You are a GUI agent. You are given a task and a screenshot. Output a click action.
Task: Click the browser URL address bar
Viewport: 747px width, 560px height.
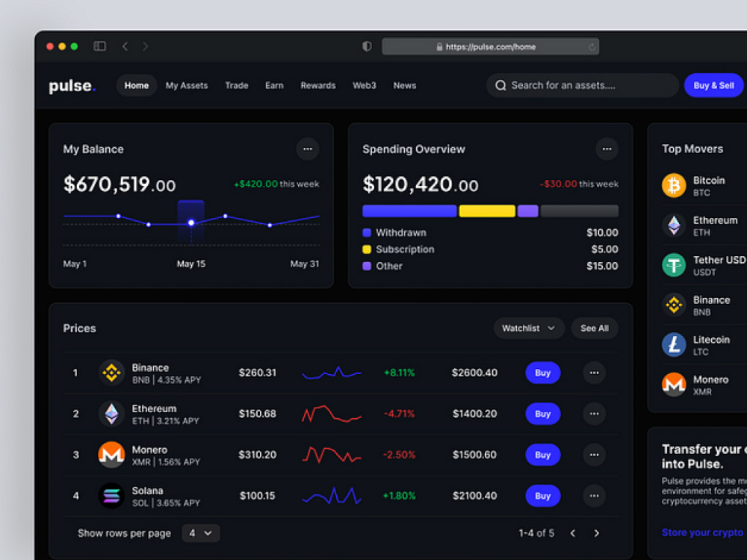(x=491, y=46)
